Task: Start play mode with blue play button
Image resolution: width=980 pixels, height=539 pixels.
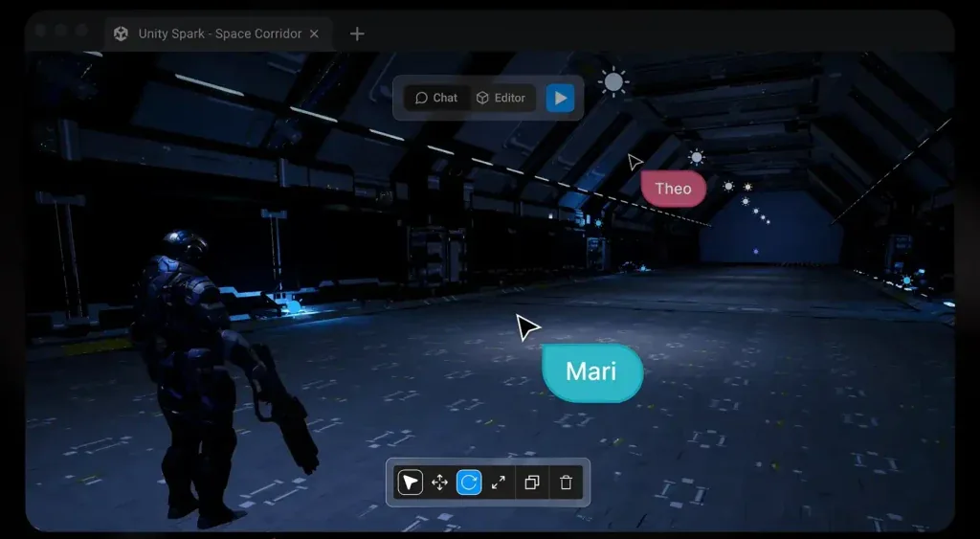Action: coord(560,99)
